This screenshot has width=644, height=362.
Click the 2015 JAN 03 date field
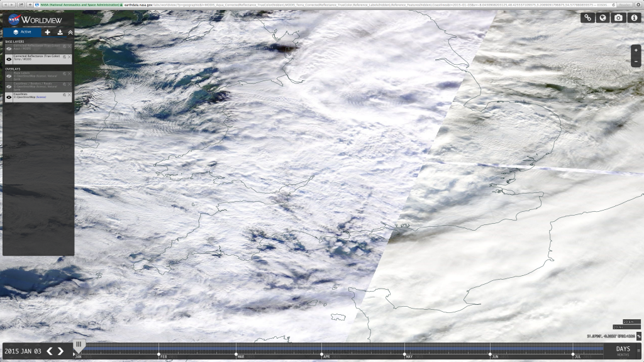[x=23, y=351]
